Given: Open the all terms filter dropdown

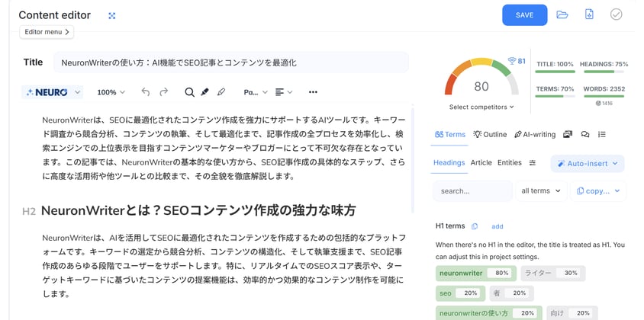Looking at the screenshot, I should pos(541,190).
